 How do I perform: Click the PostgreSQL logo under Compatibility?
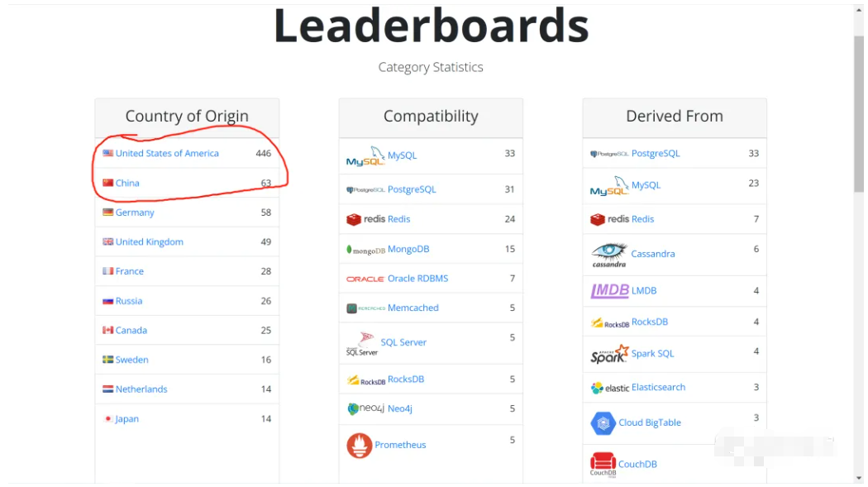point(365,190)
